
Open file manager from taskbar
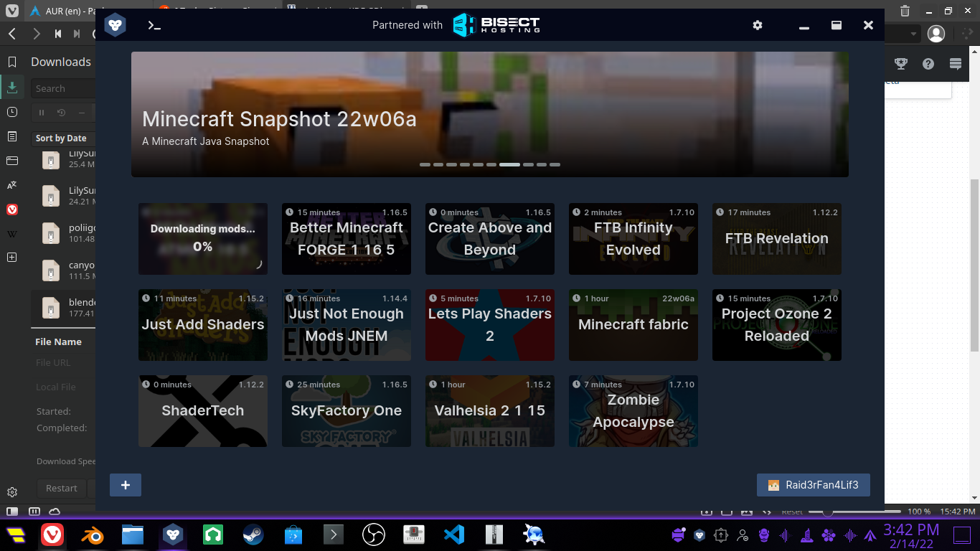click(133, 534)
